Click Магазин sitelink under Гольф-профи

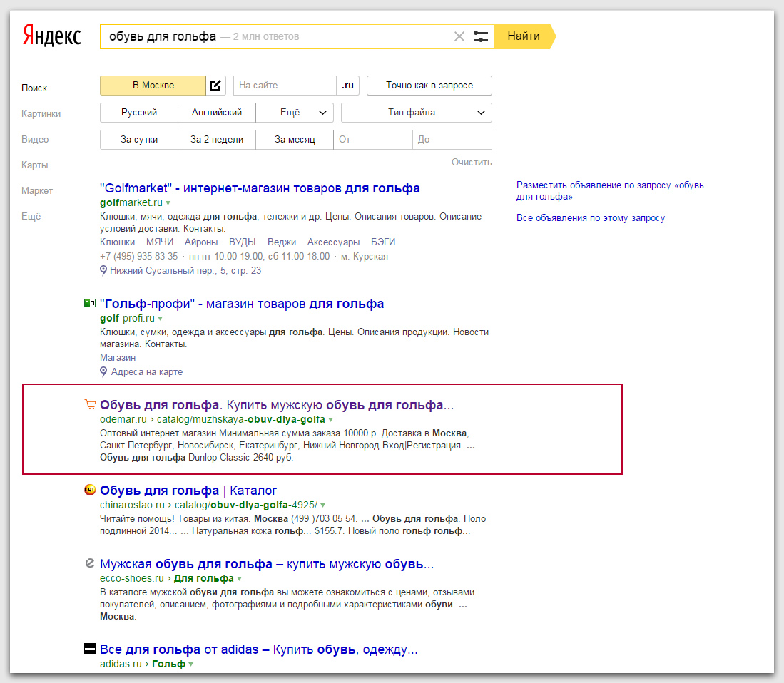pos(118,357)
